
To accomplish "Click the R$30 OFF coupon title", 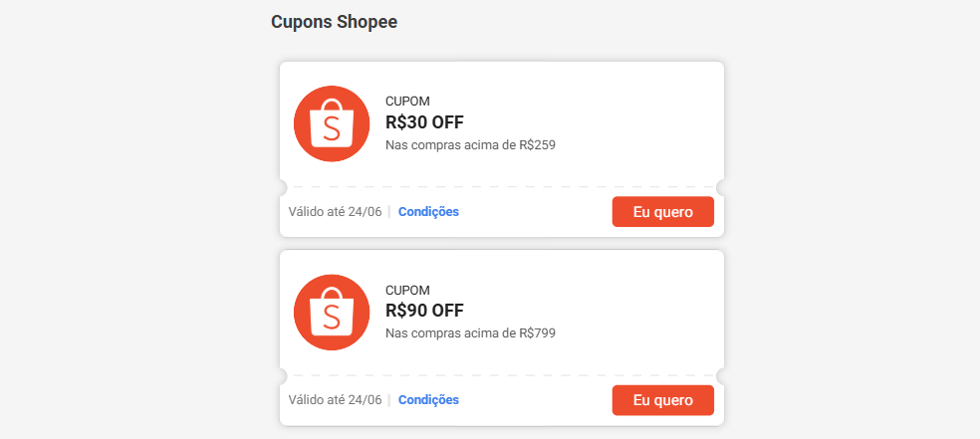I will pyautogui.click(x=424, y=122).
